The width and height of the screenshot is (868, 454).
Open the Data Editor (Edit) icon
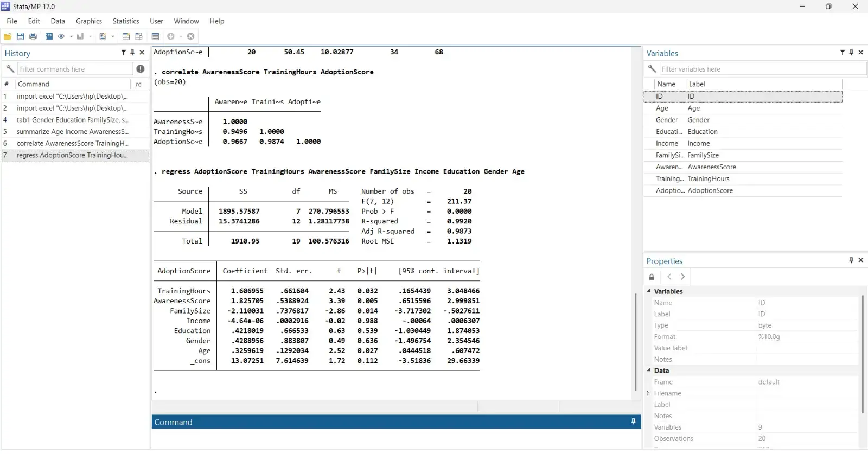pos(126,36)
